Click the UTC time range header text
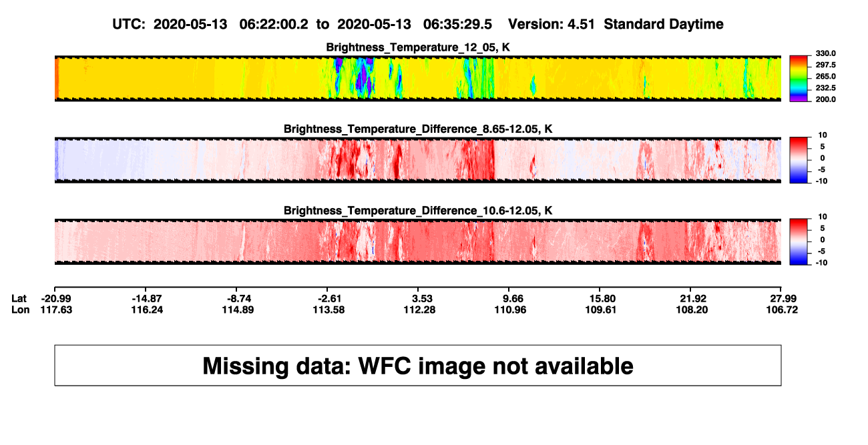 pyautogui.click(x=304, y=24)
